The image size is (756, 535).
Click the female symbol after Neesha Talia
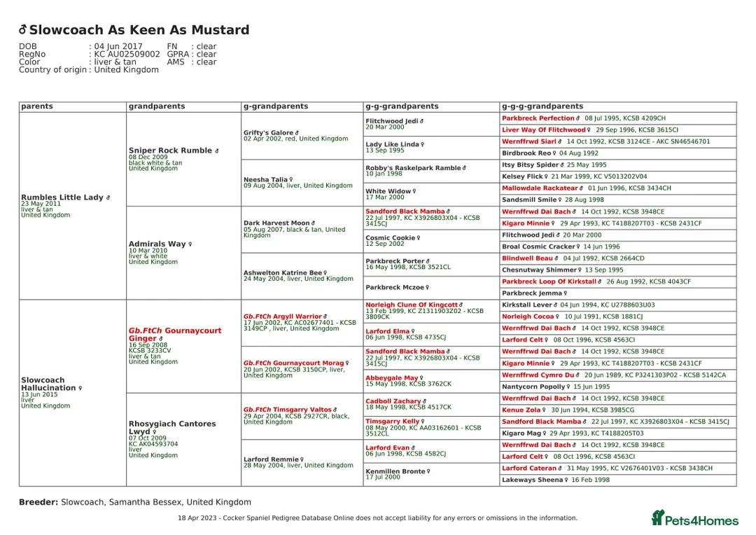(291, 179)
